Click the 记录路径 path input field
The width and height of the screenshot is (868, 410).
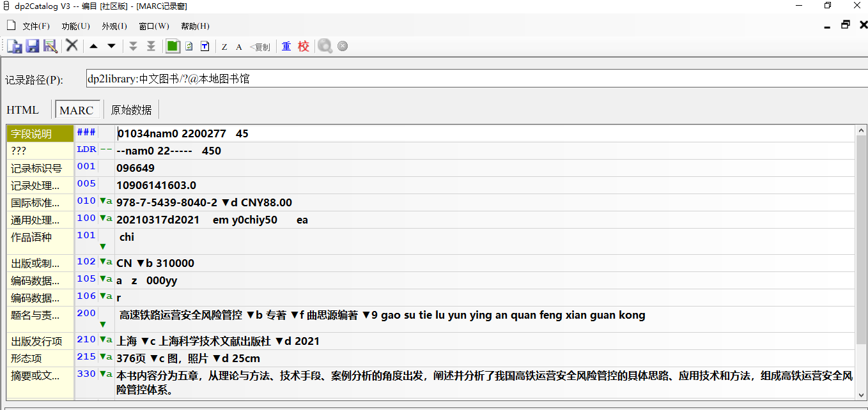[x=476, y=79]
